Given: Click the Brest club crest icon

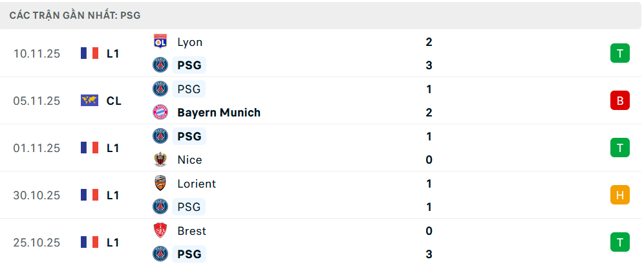Looking at the screenshot, I should (x=160, y=231).
